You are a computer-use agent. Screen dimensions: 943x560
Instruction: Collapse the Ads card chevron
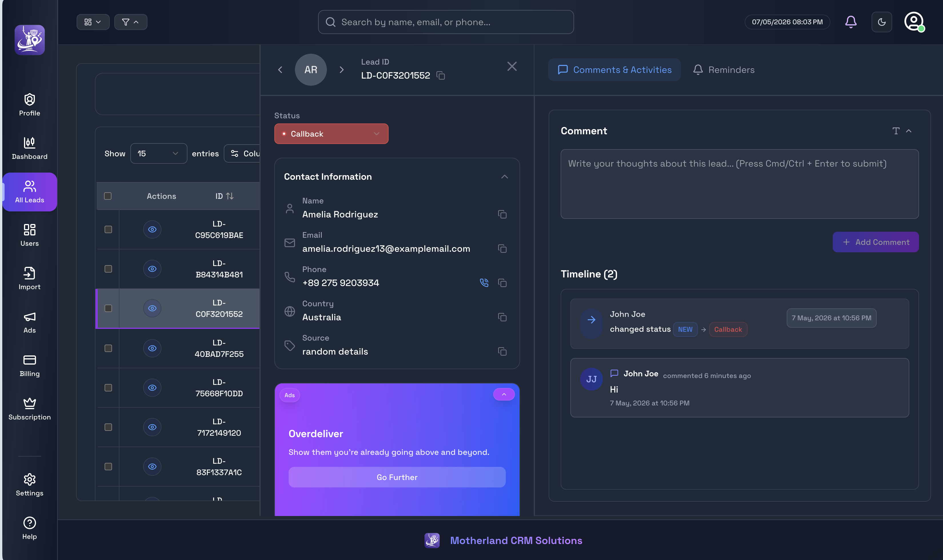click(x=504, y=394)
